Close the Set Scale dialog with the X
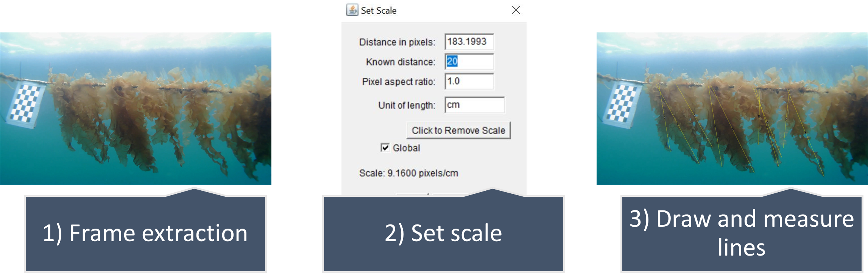The image size is (868, 273). pyautogui.click(x=517, y=10)
